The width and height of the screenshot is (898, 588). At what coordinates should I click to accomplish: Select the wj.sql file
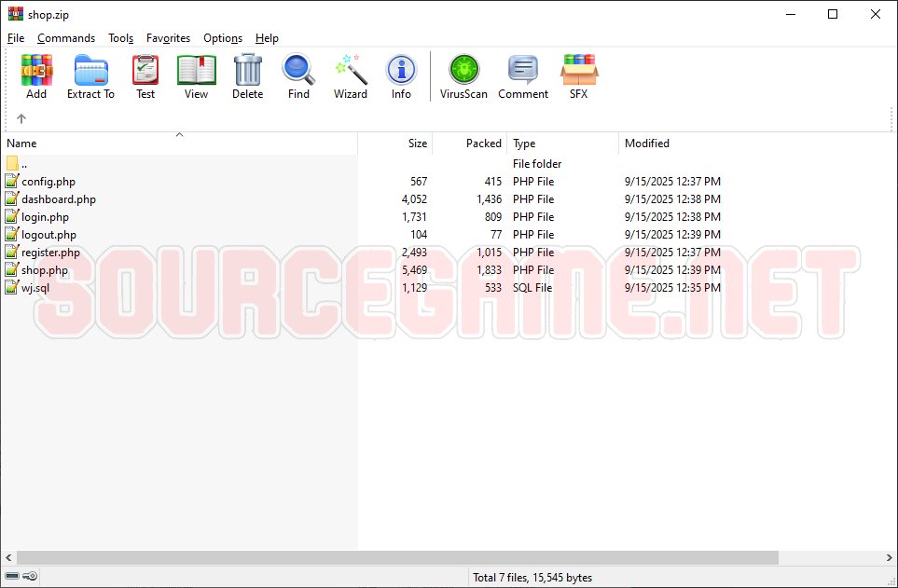coord(35,288)
